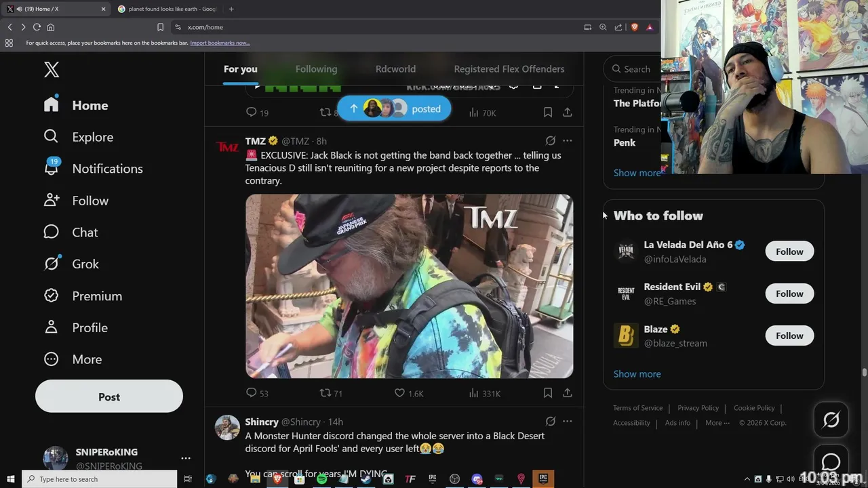Switch to Following tab

316,69
